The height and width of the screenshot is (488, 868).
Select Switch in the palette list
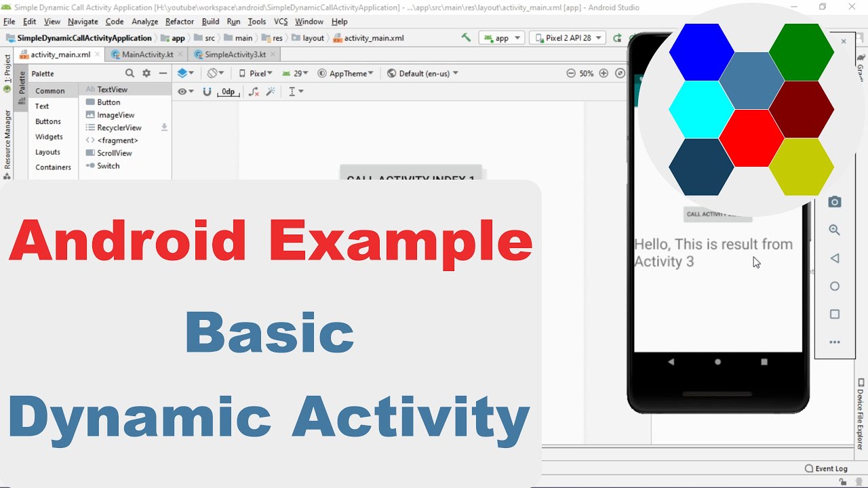[x=125, y=166]
